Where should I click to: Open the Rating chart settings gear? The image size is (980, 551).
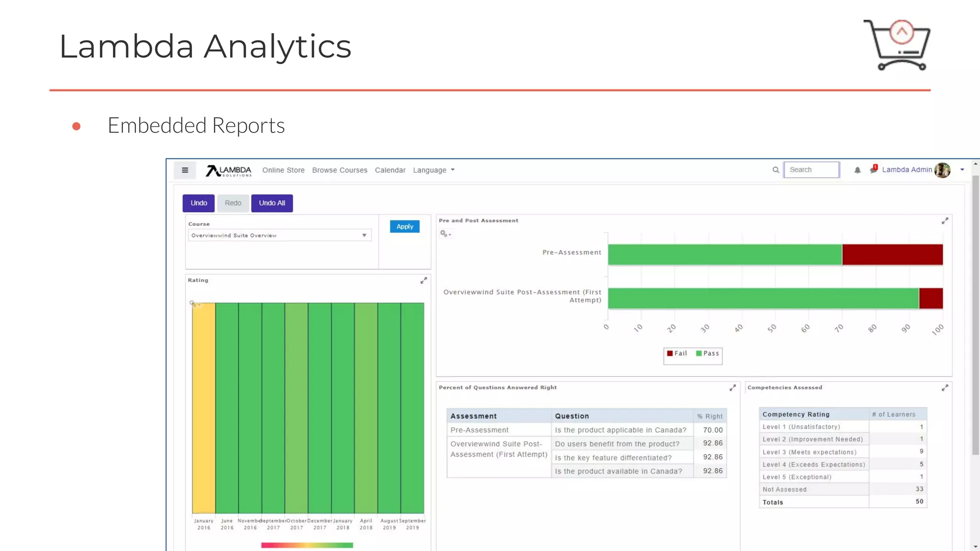(x=194, y=304)
